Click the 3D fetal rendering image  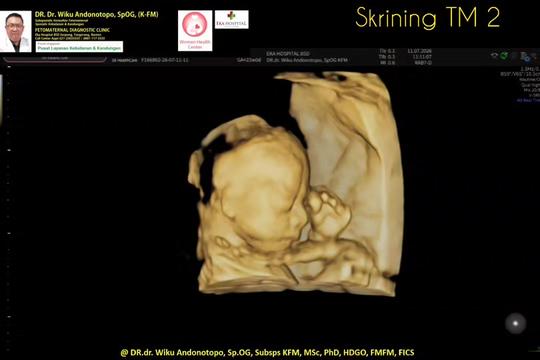click(x=295, y=184)
